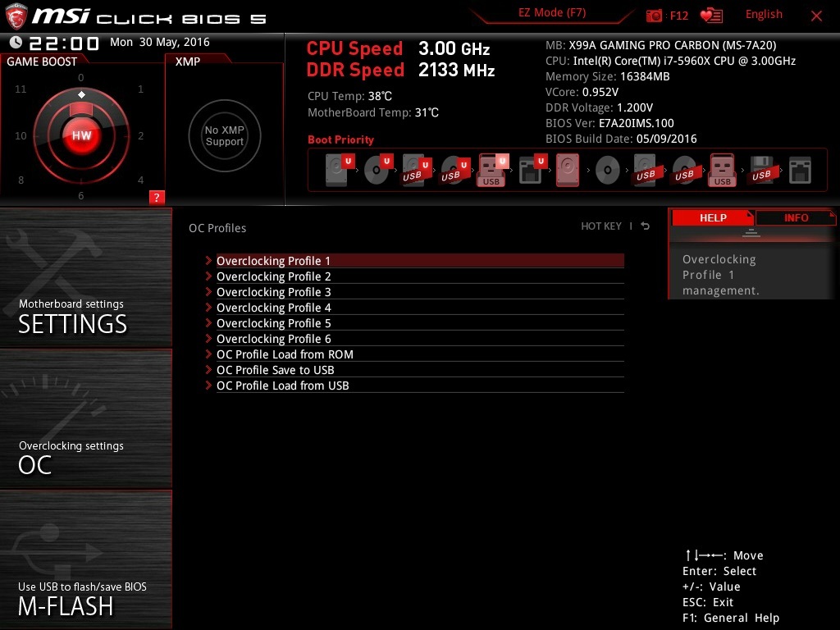Switch to EZ Mode (F7)
Viewport: 840px width, 630px height.
pos(551,13)
